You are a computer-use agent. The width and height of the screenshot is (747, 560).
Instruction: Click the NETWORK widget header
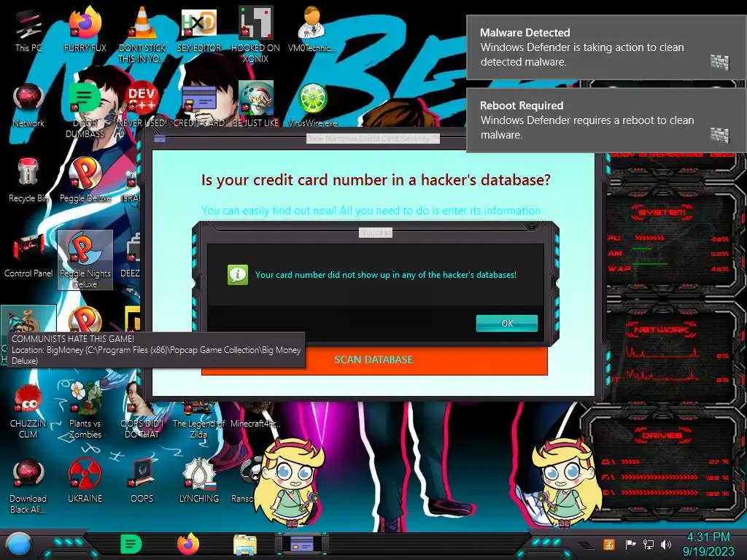coord(661,330)
